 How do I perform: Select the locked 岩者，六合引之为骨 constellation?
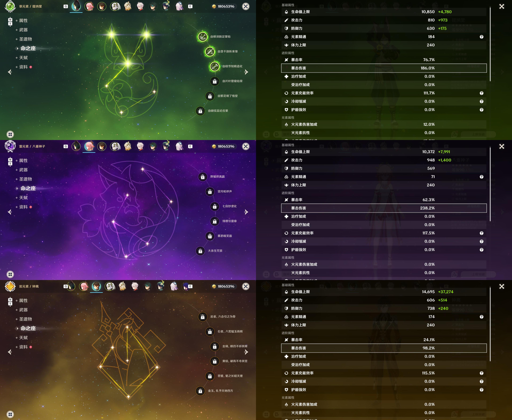click(x=203, y=317)
